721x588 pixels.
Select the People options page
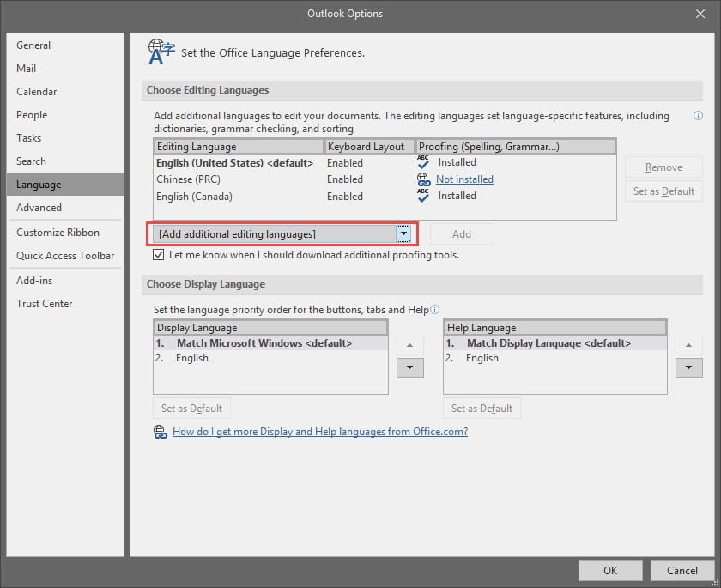pyautogui.click(x=65, y=115)
